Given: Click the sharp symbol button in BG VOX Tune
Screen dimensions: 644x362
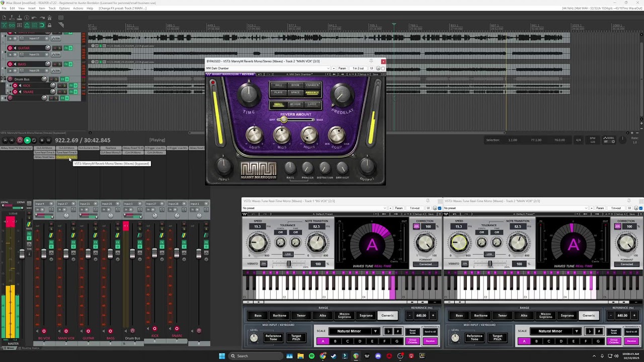Looking at the screenshot, I should (x=398, y=331).
